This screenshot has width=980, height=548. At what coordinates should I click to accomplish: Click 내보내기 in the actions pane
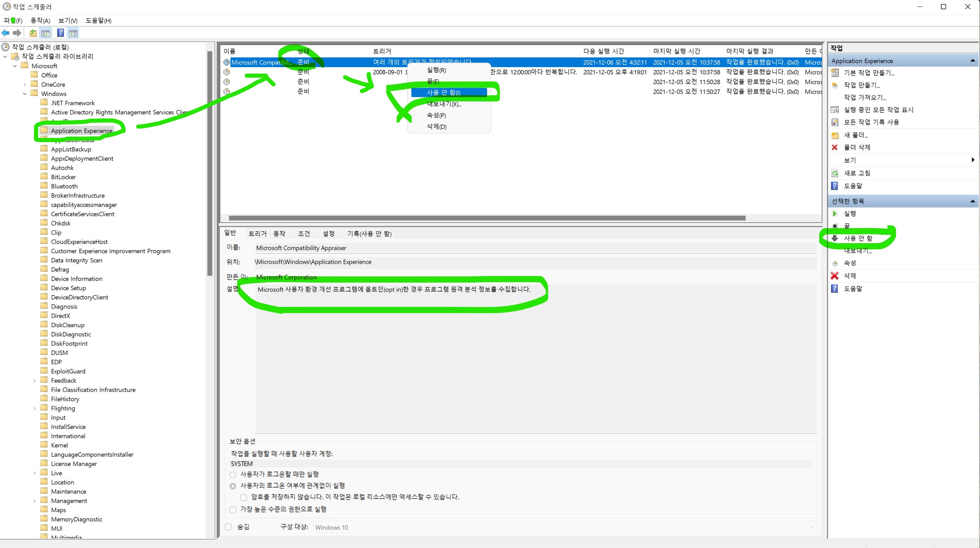858,250
